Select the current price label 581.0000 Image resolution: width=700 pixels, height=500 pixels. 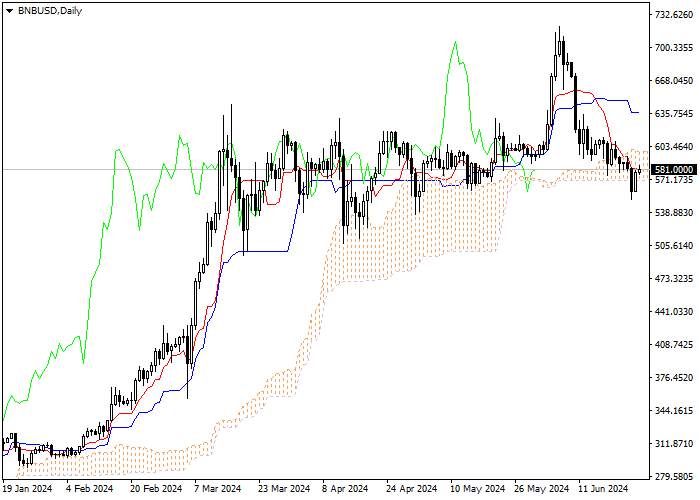coord(674,170)
